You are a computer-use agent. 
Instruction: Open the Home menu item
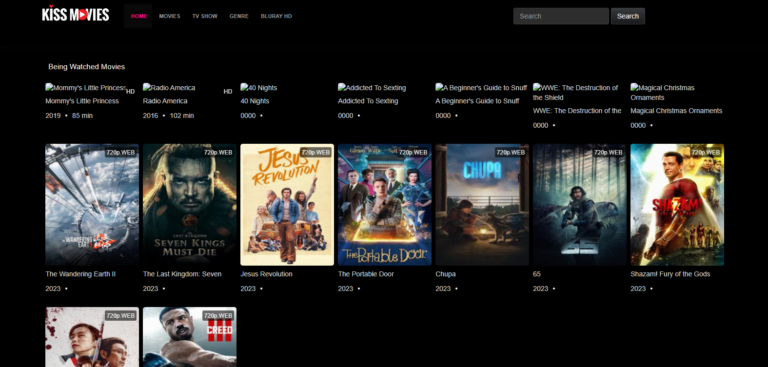pos(139,16)
